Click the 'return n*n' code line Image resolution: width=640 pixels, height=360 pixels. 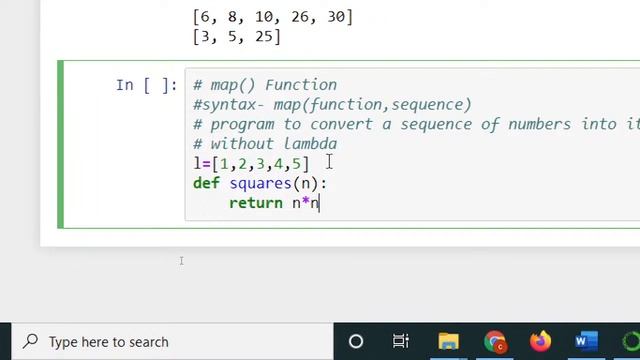(x=274, y=203)
